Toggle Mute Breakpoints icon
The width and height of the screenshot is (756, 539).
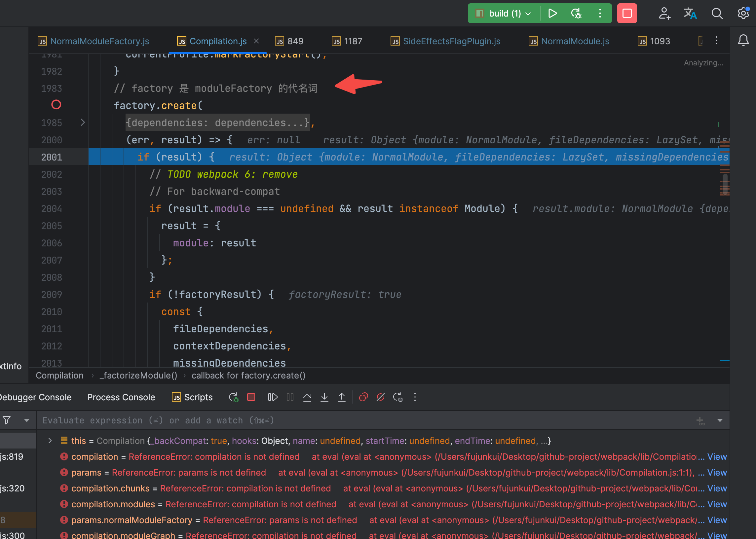click(381, 397)
